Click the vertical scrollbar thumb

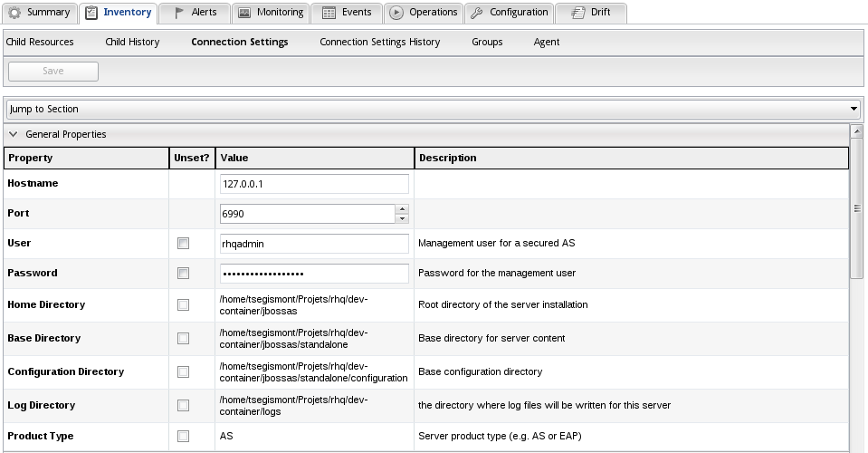(x=857, y=208)
